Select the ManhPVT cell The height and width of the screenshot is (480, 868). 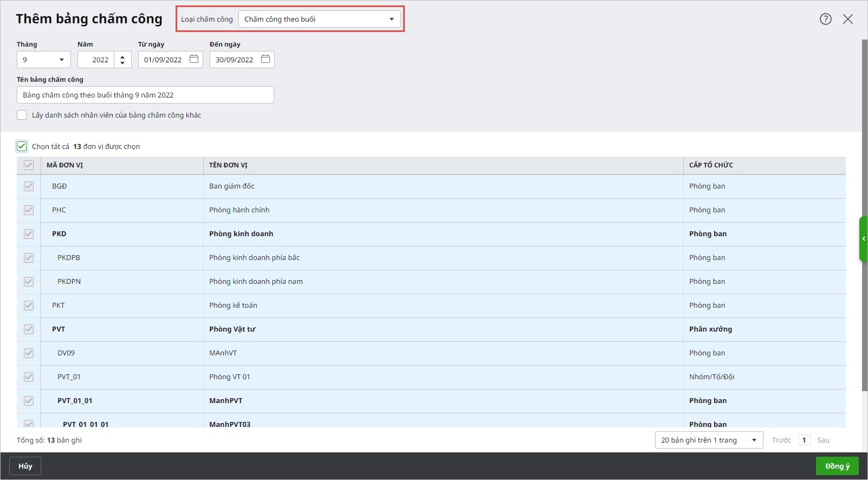point(443,401)
